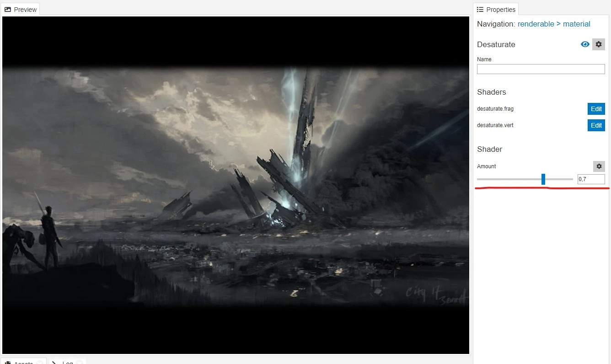Edit the desaturate.vert shader
This screenshot has height=364, width=611.
(596, 125)
